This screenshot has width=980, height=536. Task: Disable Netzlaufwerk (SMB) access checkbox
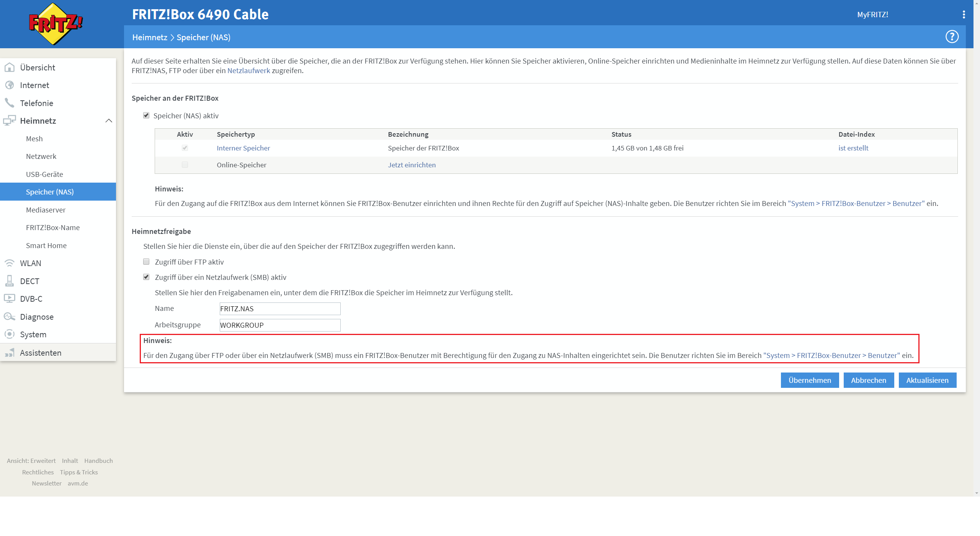click(146, 277)
